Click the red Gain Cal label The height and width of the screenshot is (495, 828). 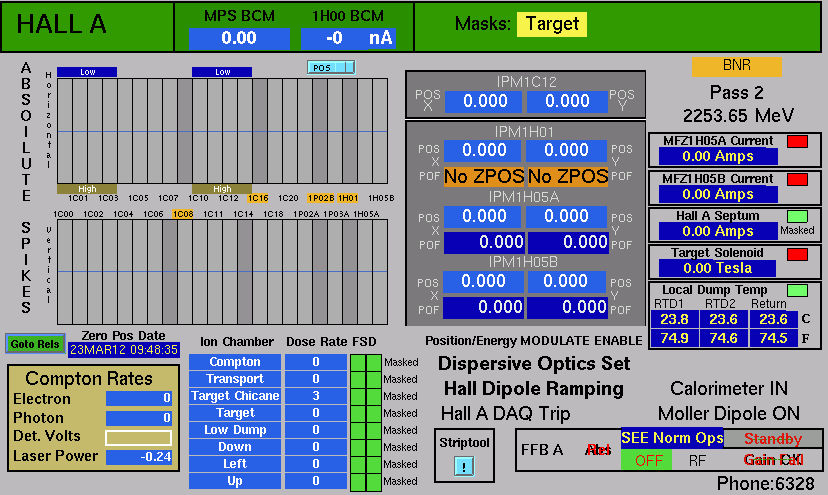(773, 460)
